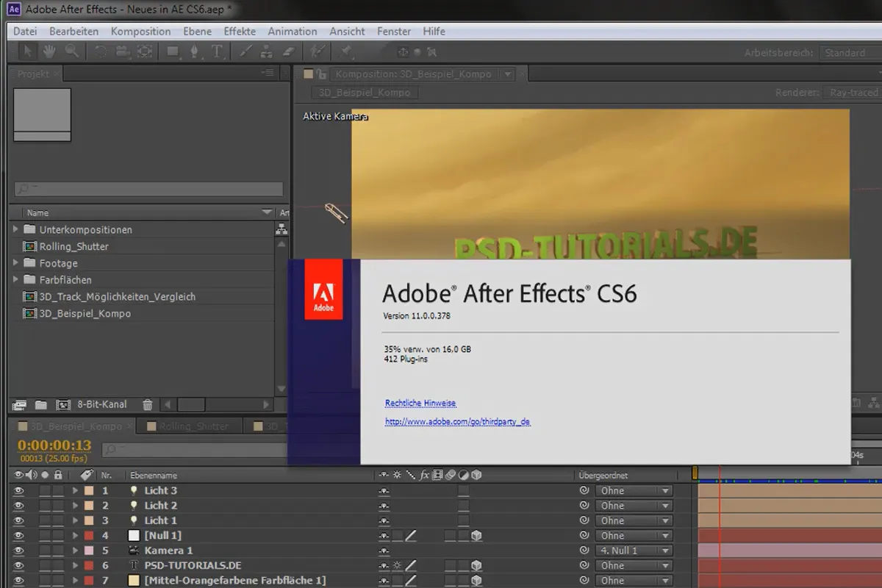Activate the Rectangle shape tool
Image resolution: width=882 pixels, height=588 pixels.
173,51
